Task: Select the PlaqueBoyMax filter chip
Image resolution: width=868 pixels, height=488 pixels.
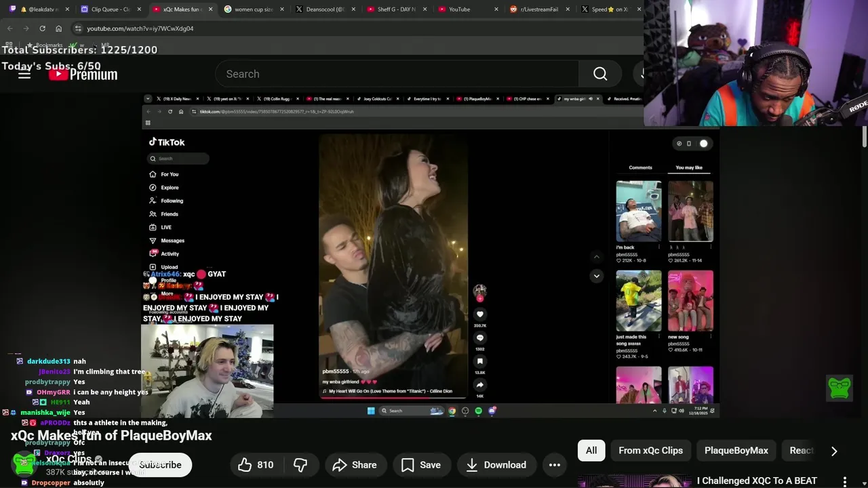Action: (x=736, y=451)
